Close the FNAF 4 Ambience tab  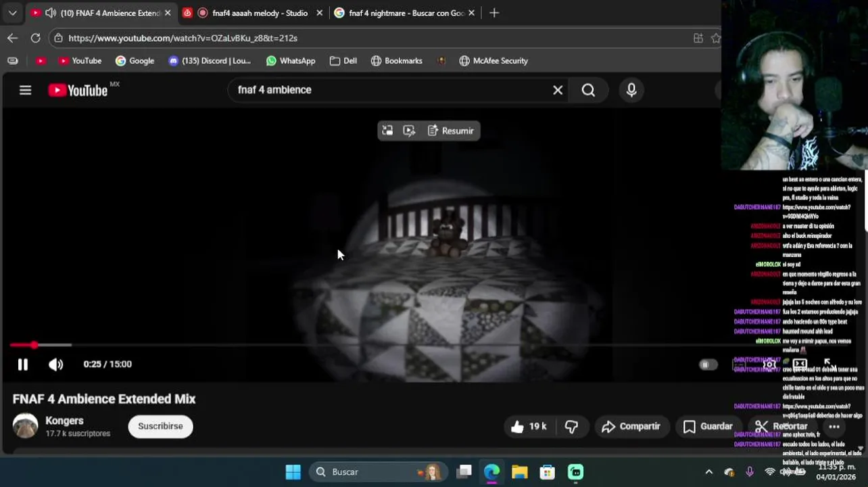(x=168, y=13)
